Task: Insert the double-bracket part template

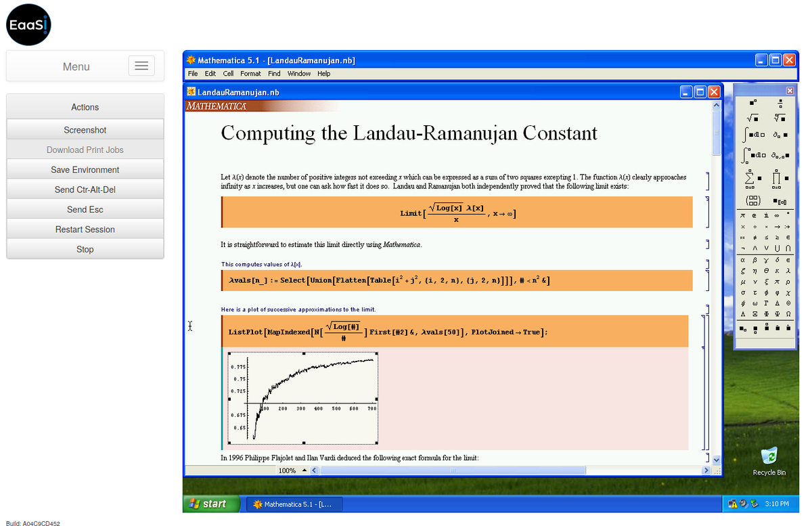Action: click(x=780, y=201)
